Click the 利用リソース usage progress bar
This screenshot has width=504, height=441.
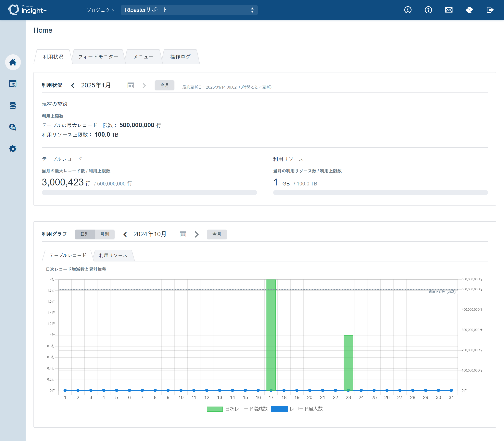point(380,193)
